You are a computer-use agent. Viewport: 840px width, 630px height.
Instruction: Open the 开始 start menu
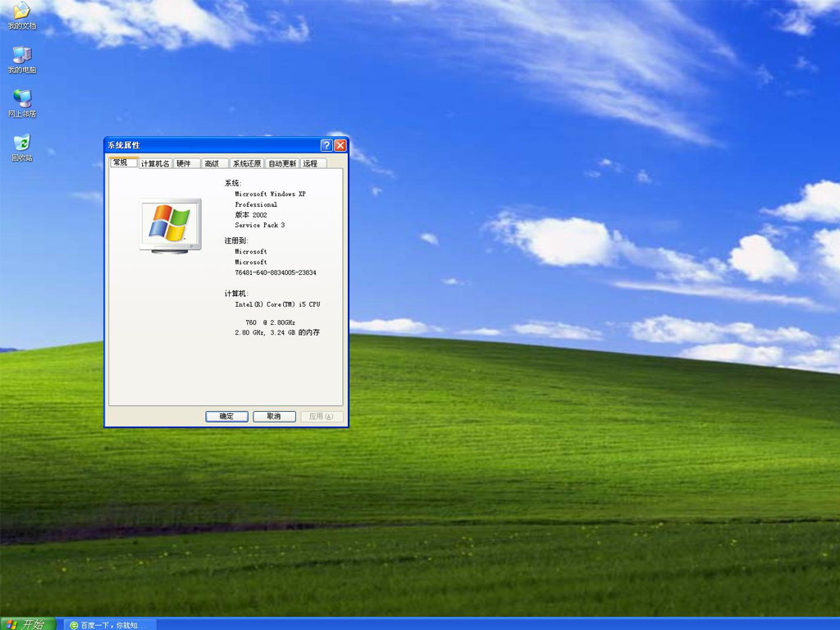pos(27,624)
